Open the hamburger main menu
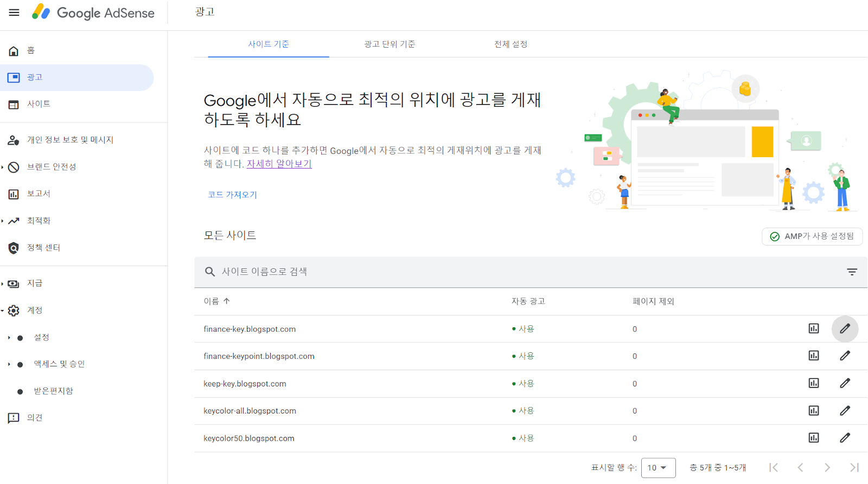Viewport: 868px width, 484px height. tap(14, 12)
